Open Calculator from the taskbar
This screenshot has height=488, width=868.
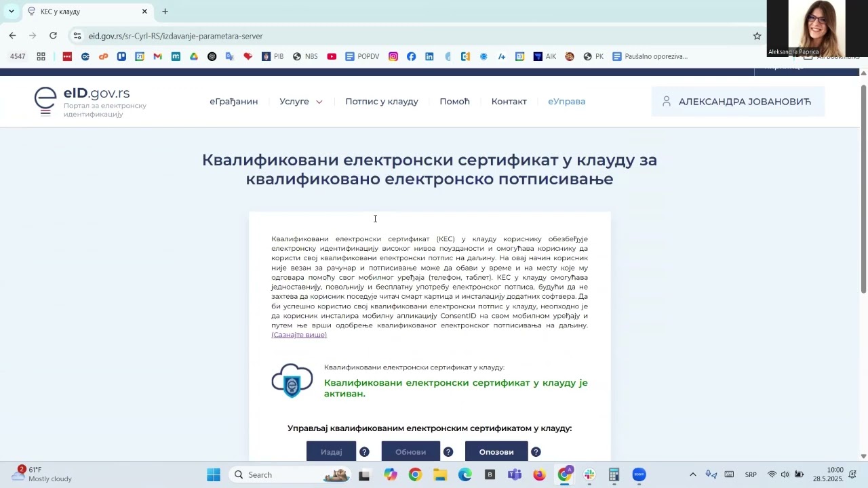pos(614,474)
